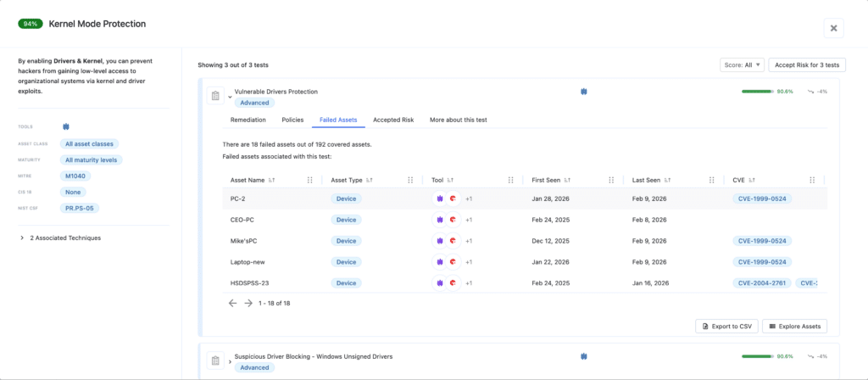Click the purple tool icon in PC-2 row
The width and height of the screenshot is (868, 380).
(440, 198)
